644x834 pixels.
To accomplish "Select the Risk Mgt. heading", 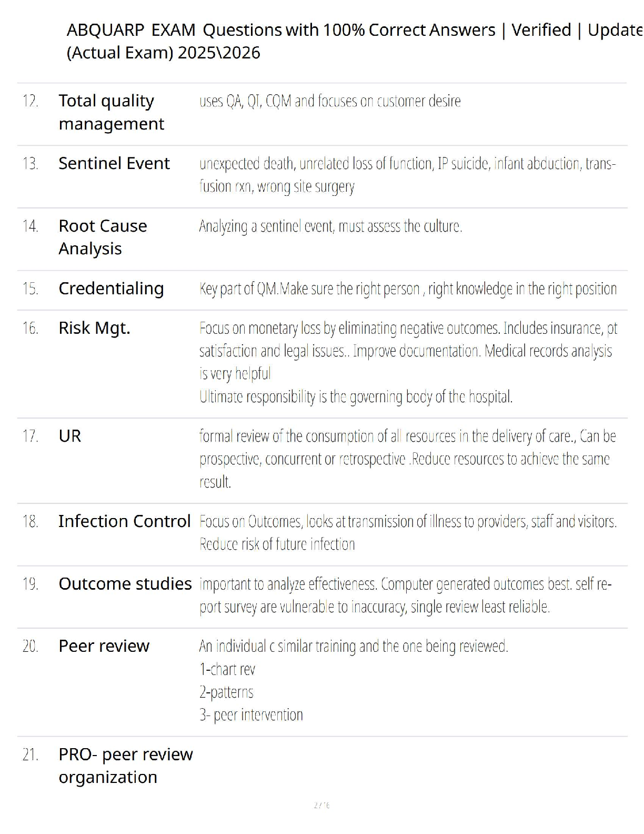I will coord(94,328).
